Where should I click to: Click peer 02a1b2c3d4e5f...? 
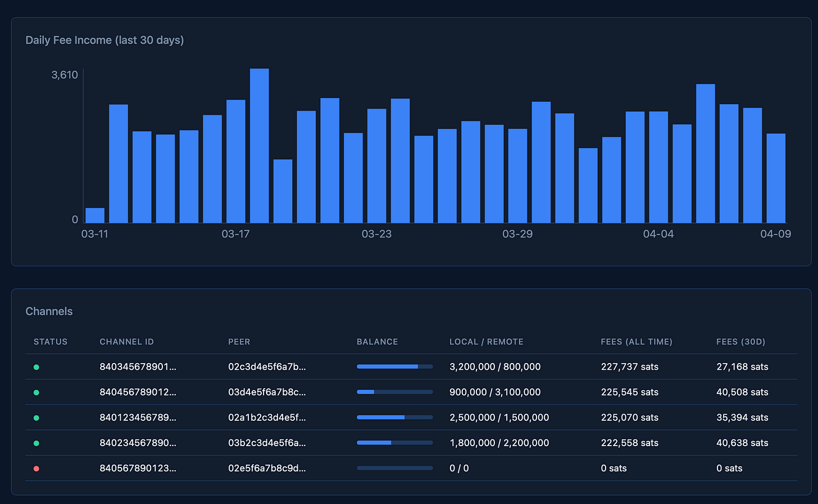[x=267, y=417]
